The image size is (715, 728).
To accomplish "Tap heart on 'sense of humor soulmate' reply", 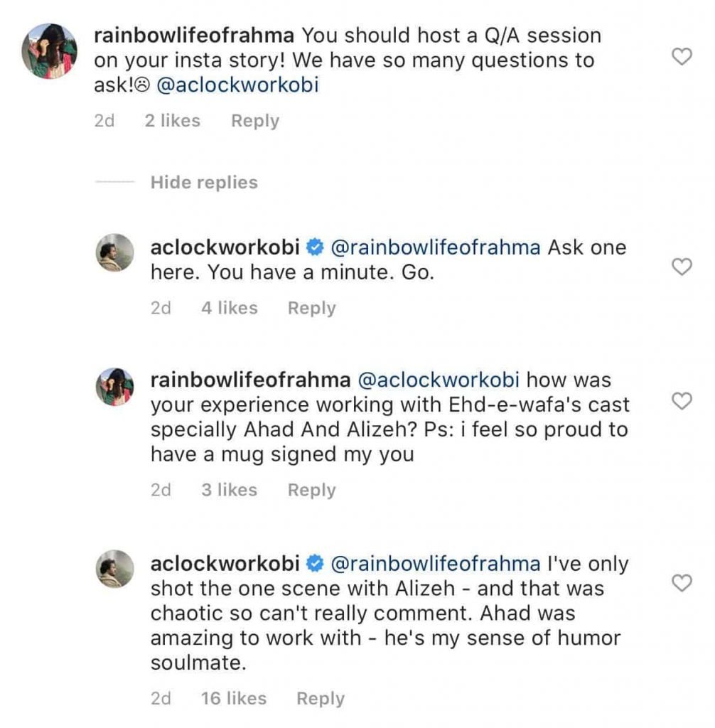I will pyautogui.click(x=682, y=584).
